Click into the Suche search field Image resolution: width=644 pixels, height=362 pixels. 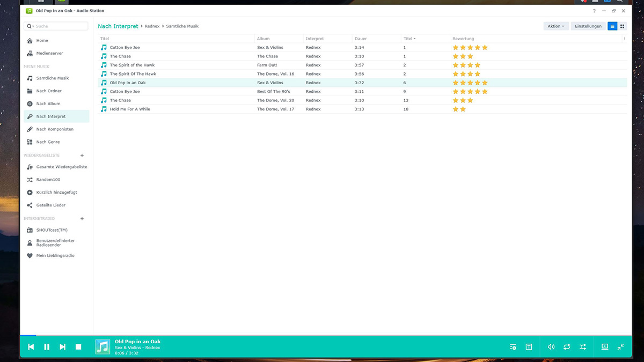point(61,26)
